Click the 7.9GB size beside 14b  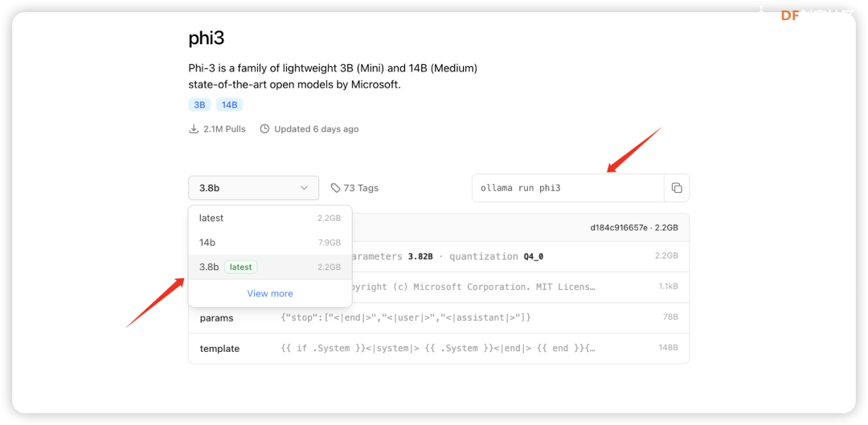coord(330,243)
